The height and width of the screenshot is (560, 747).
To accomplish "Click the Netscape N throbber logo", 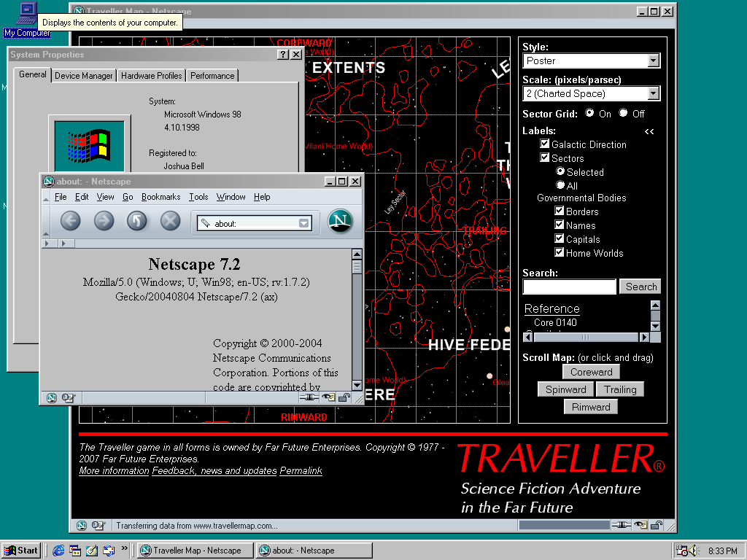I will coord(340,222).
